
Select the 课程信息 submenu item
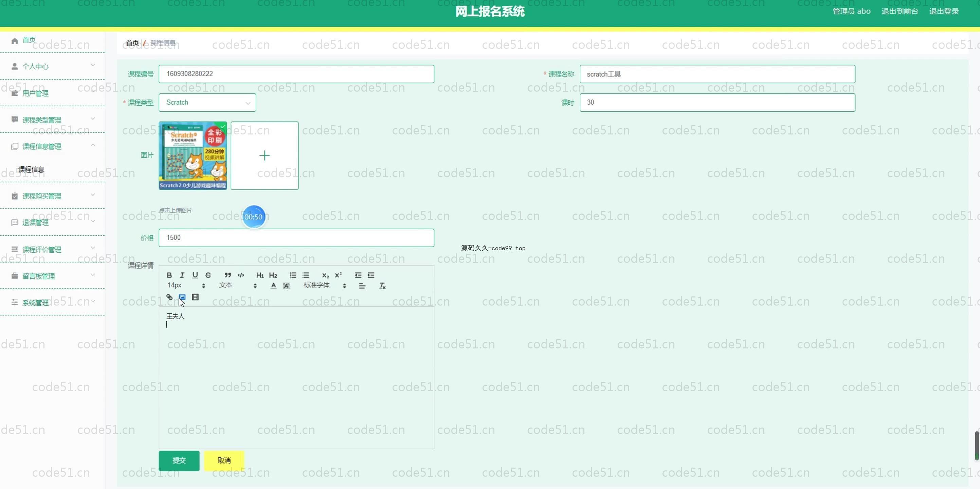pyautogui.click(x=31, y=169)
